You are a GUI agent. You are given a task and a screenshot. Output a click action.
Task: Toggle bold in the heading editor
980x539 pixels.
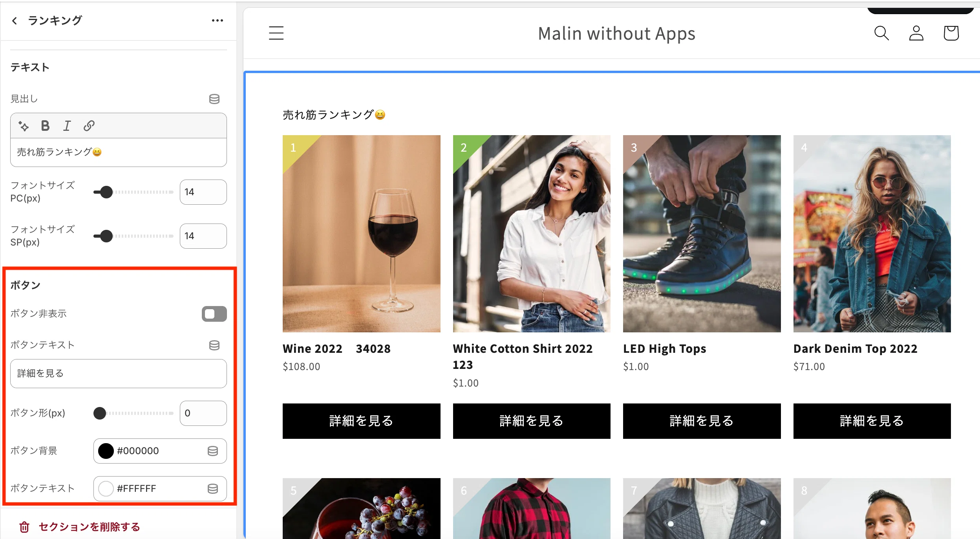click(45, 126)
